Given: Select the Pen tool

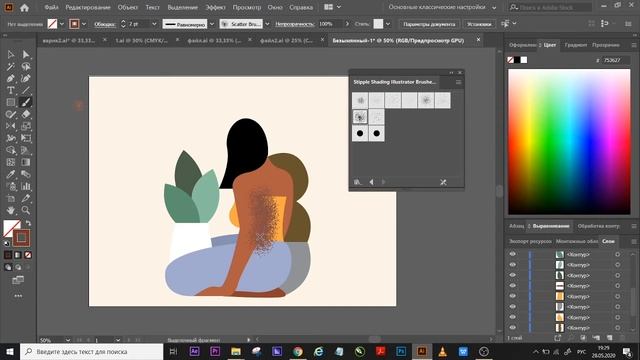Looking at the screenshot, I should (11, 78).
